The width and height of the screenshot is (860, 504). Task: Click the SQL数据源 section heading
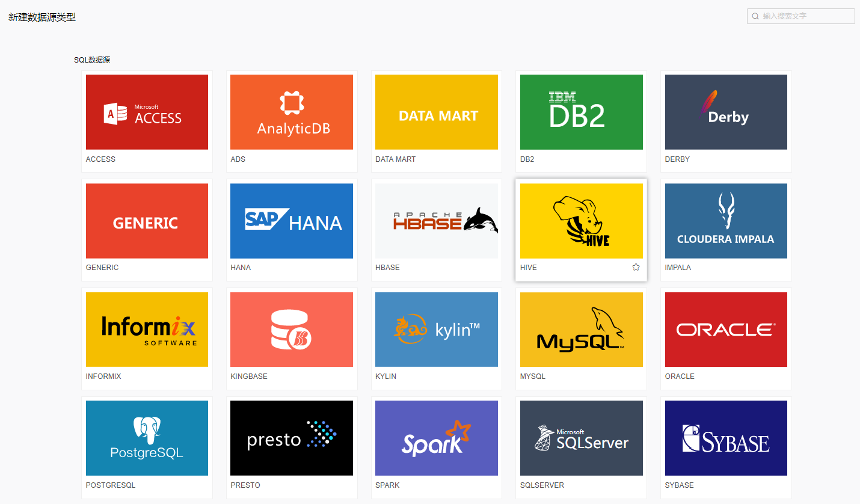pyautogui.click(x=92, y=60)
